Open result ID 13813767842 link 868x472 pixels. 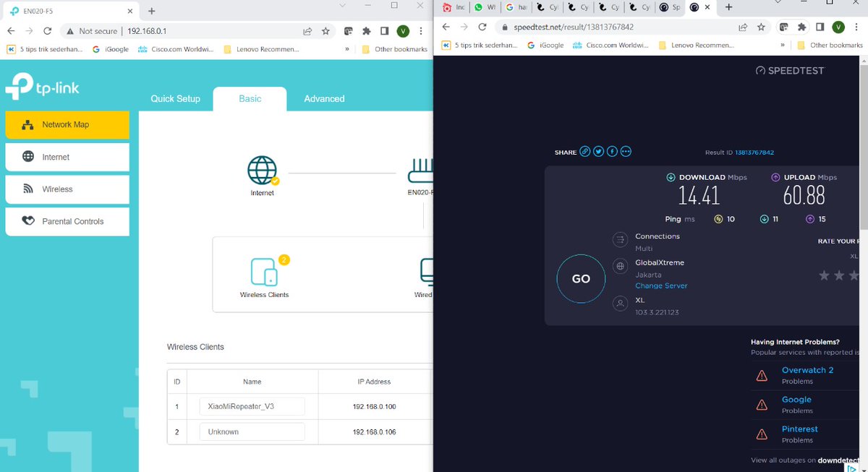[x=754, y=153]
